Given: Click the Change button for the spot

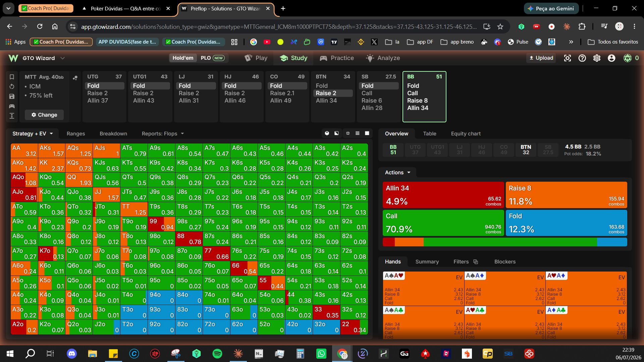Looking at the screenshot, I should (44, 115).
